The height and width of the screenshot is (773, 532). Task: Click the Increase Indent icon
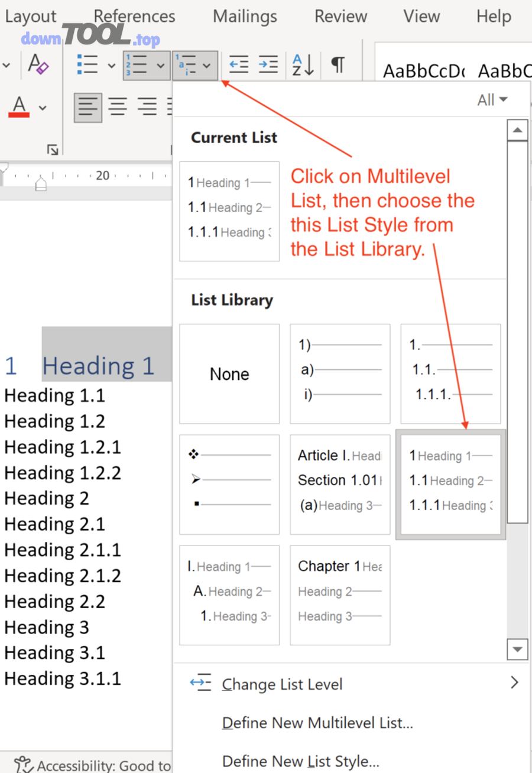(x=268, y=65)
